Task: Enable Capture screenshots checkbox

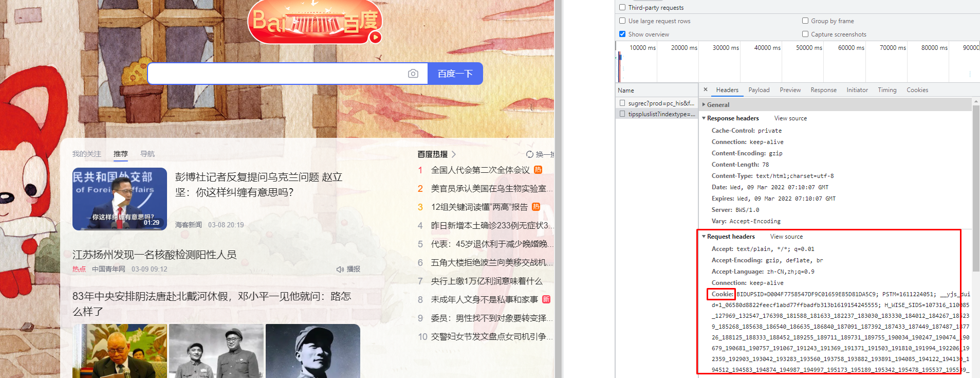Action: click(805, 34)
